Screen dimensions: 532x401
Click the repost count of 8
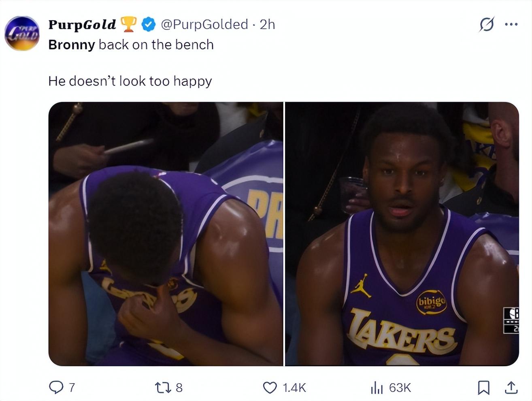coord(179,388)
